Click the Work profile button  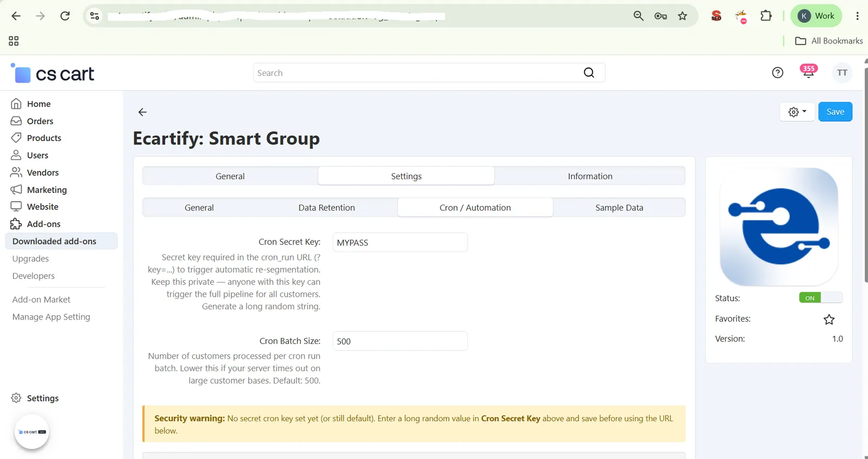coord(816,16)
